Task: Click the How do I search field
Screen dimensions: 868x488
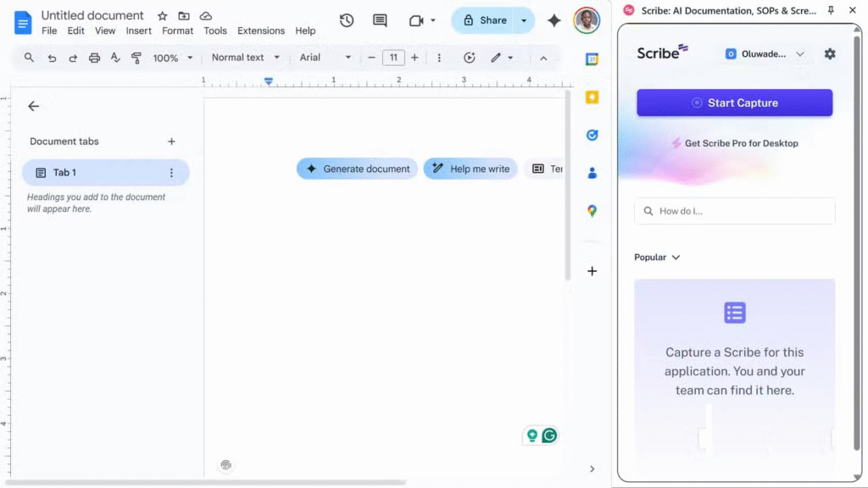Action: (734, 211)
